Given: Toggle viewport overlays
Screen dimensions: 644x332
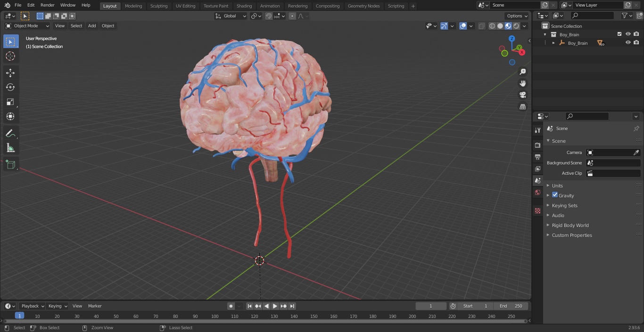Looking at the screenshot, I should 463,26.
